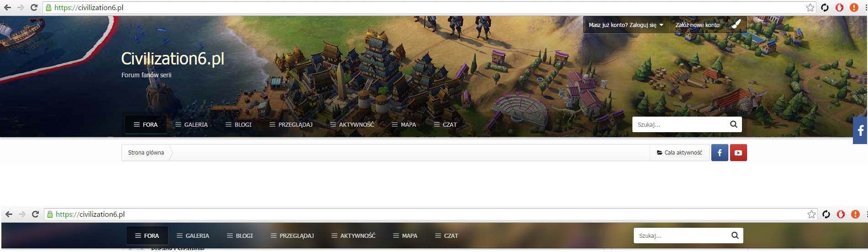
Task: Open the 'Cała aktywność' link
Action: click(679, 153)
